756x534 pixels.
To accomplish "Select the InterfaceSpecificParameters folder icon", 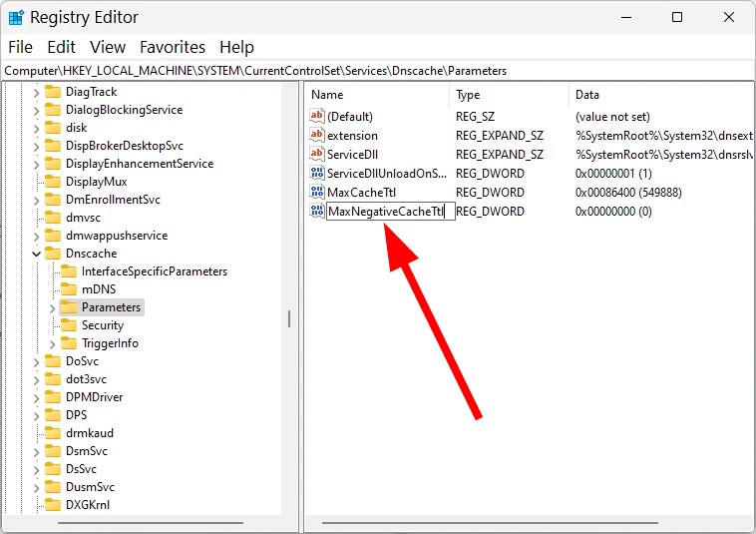I will (69, 271).
